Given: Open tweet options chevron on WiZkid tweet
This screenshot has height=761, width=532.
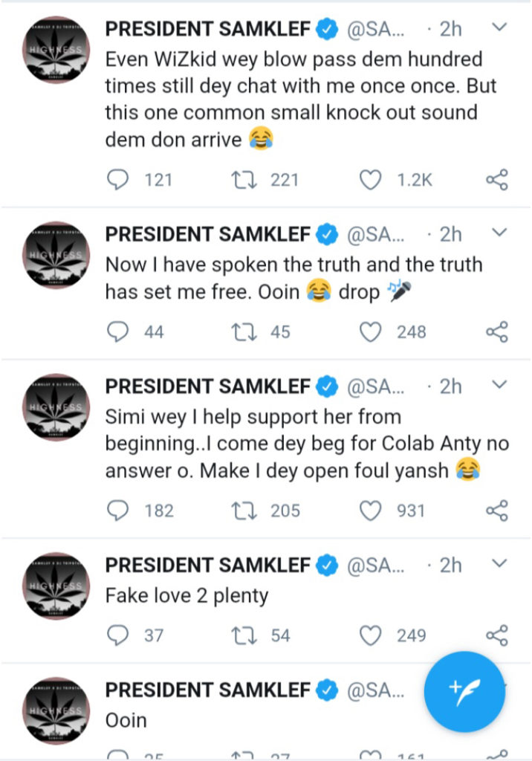Looking at the screenshot, I should tap(499, 27).
